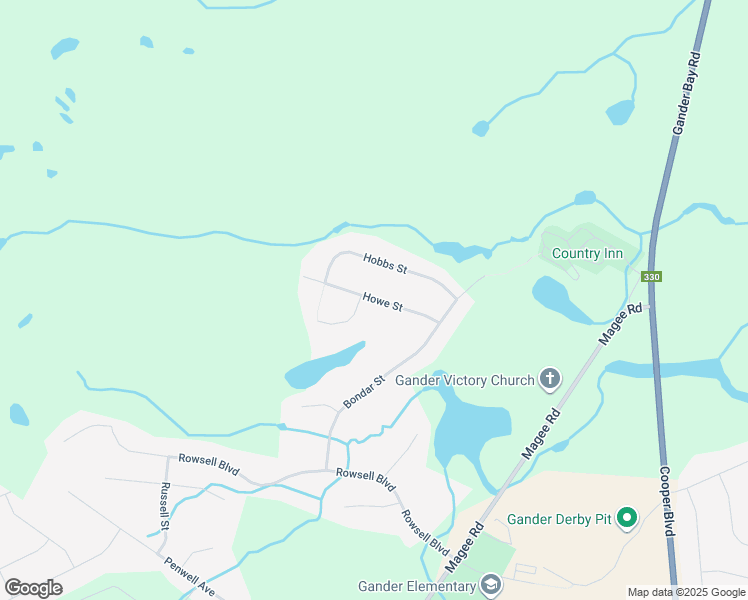Click the Gander Bay Rd highway label
748x600 pixels.
(x=686, y=93)
